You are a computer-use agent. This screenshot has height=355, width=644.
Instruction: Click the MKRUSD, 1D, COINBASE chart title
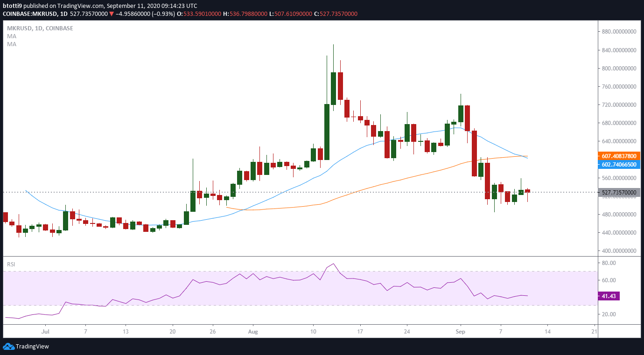(40, 28)
